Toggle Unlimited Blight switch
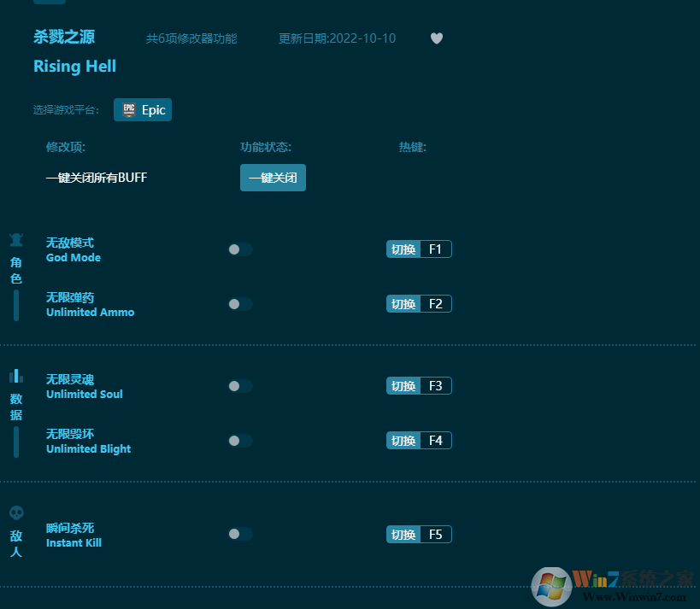Viewport: 700px width, 609px height. click(241, 441)
